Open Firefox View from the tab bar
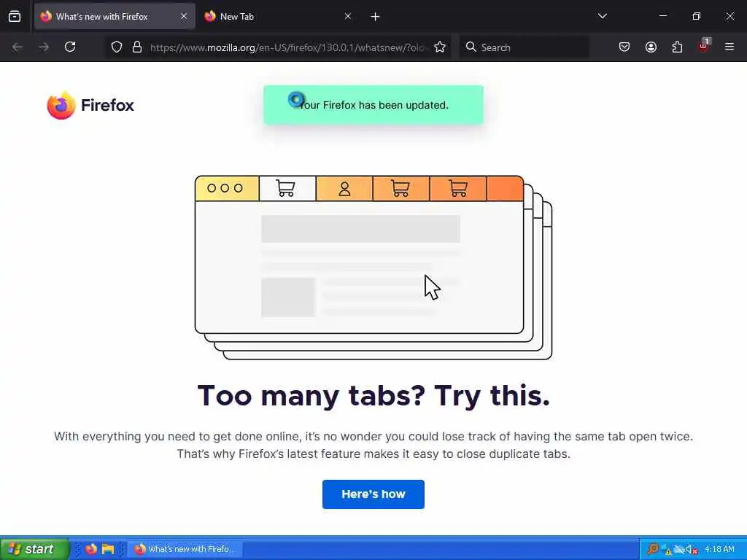Image resolution: width=747 pixels, height=560 pixels. pyautogui.click(x=15, y=17)
